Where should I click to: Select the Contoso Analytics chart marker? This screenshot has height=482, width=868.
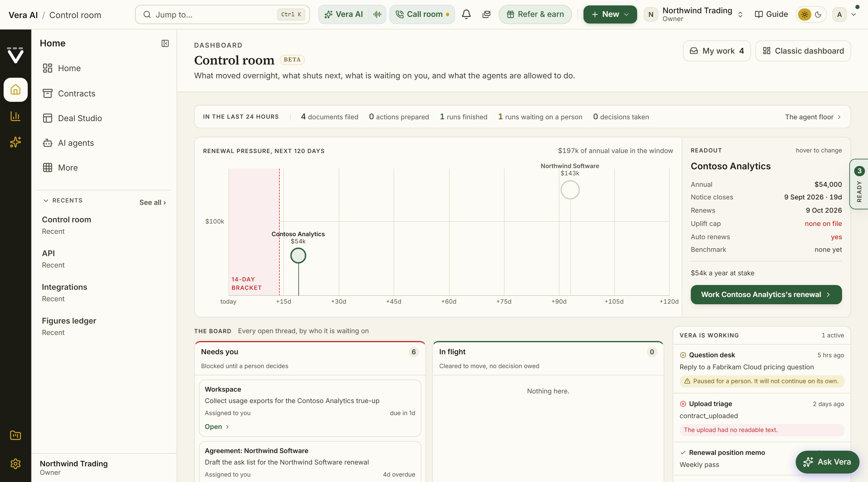[x=298, y=256]
